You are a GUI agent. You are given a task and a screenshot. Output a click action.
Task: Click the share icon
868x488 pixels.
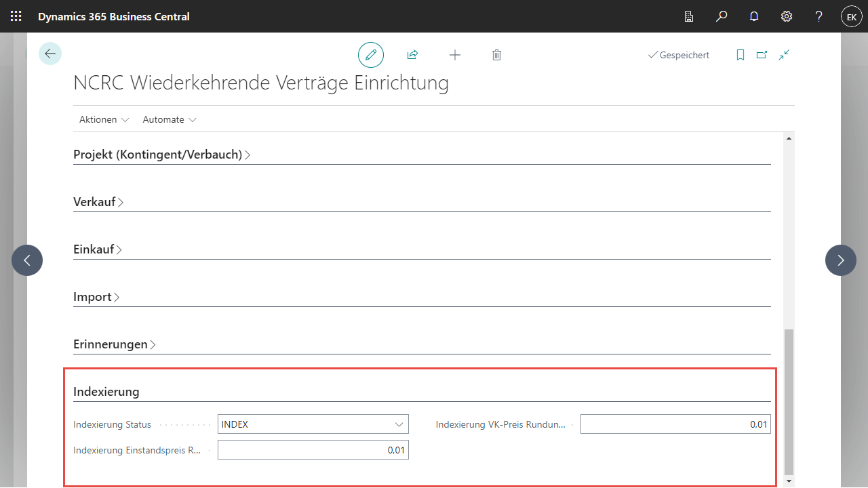(412, 55)
